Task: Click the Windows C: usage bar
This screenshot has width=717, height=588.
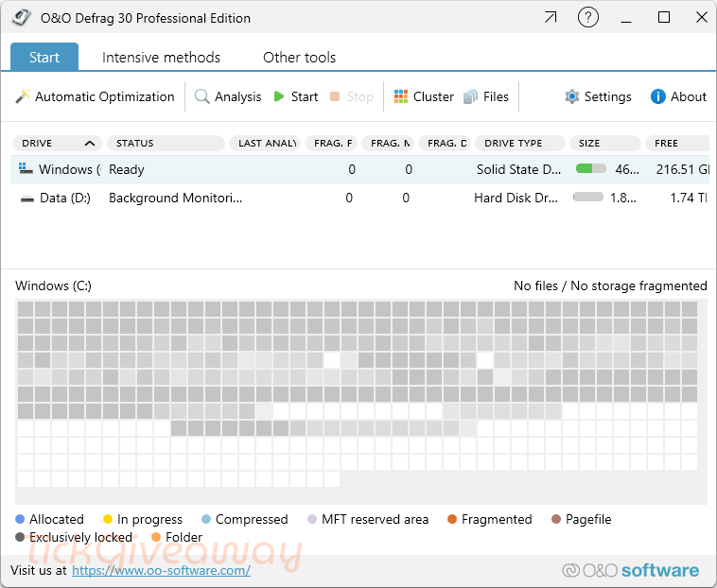Action: (591, 168)
